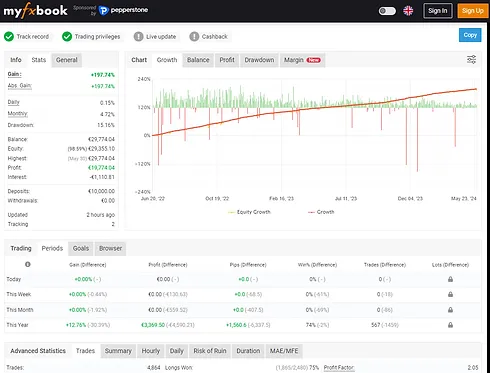Click the Interest value -€1,110.81
The height and width of the screenshot is (373, 490).
102,177
